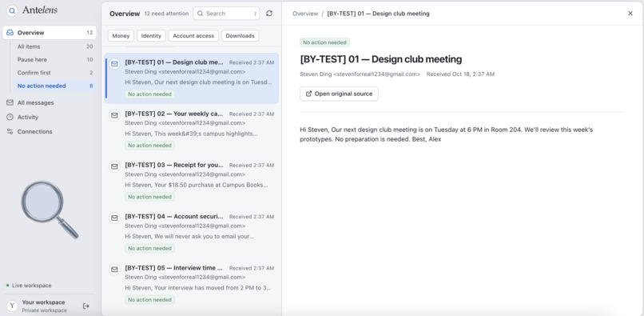Screen dimensions: 644x316
Task: Click the Connections sliders icon
Action: pos(10,131)
